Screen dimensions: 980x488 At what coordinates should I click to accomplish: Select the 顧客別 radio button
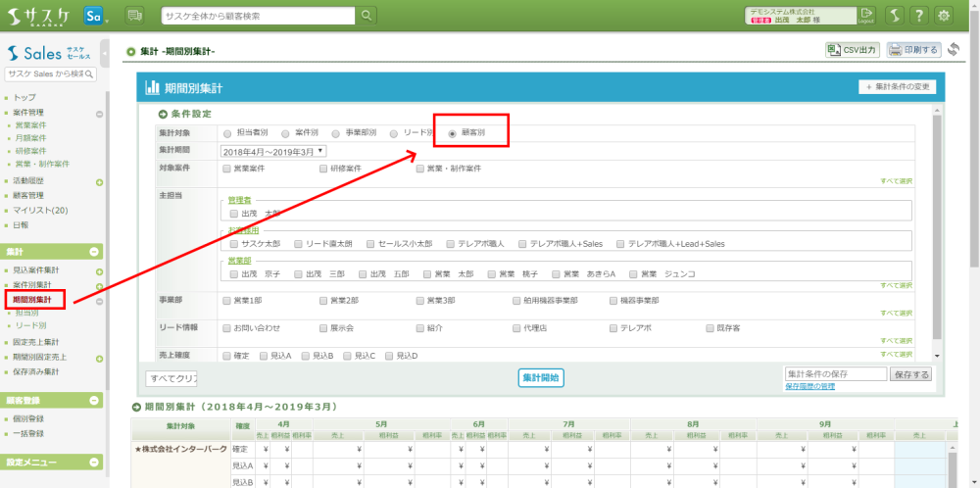[x=452, y=132]
